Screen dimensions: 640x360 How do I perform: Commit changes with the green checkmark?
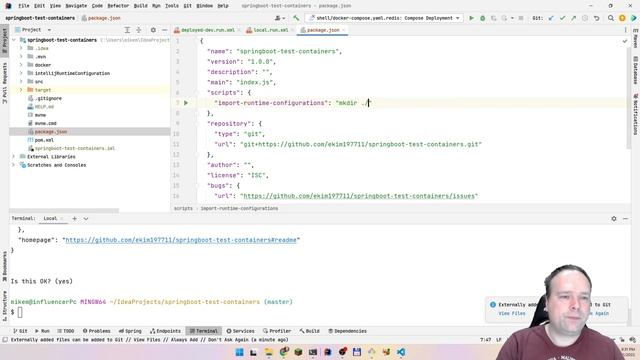[562, 18]
